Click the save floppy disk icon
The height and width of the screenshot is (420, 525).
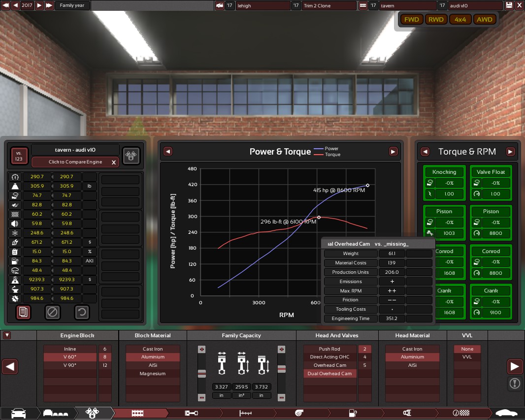(x=509, y=5)
